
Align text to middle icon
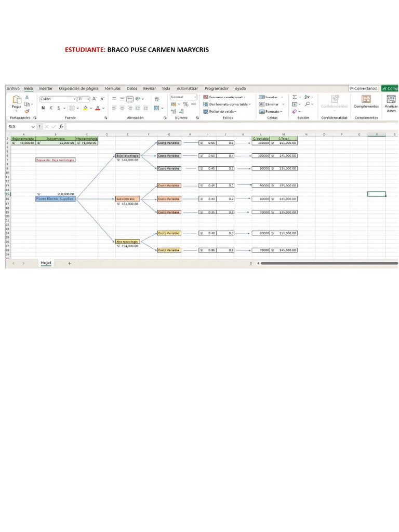[x=122, y=99]
